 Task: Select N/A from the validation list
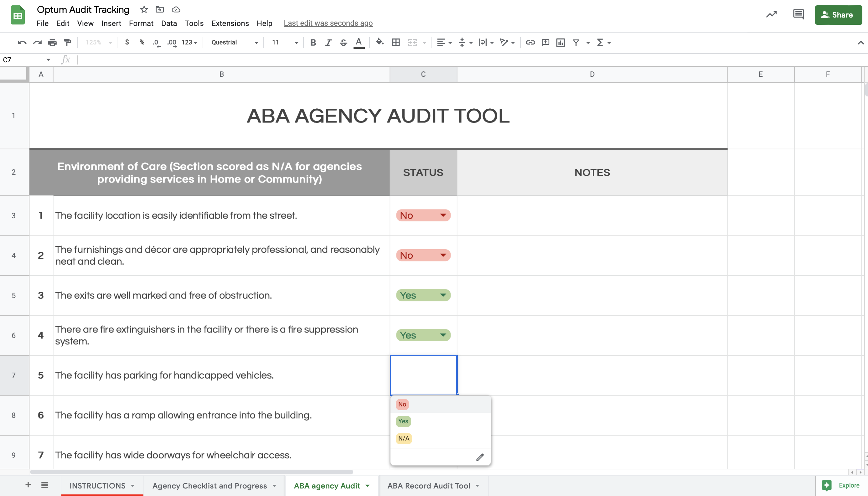[x=403, y=438]
